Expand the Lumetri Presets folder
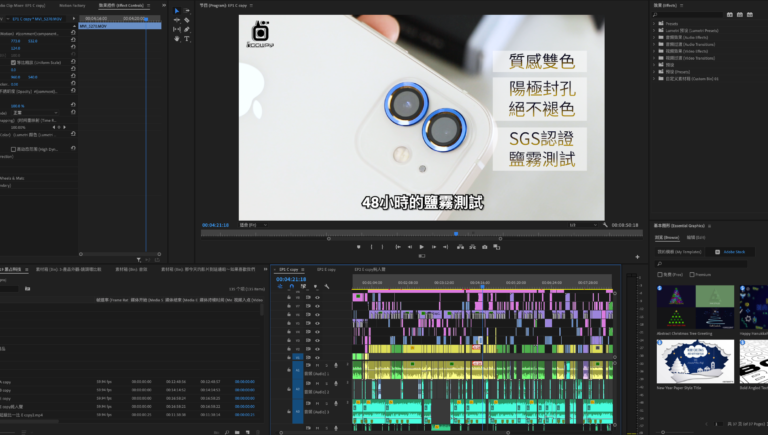Viewport: 768px width, 435px height. pyautogui.click(x=656, y=33)
